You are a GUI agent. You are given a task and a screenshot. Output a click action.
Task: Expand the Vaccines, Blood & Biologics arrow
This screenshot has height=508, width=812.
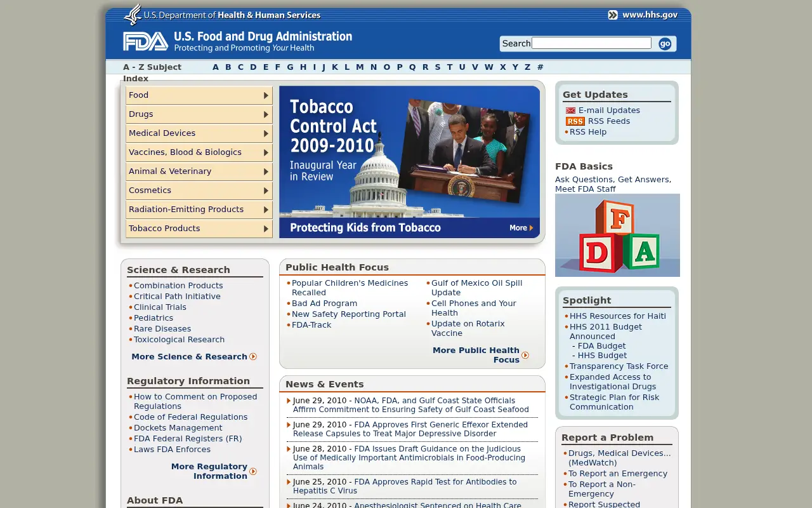tap(266, 152)
